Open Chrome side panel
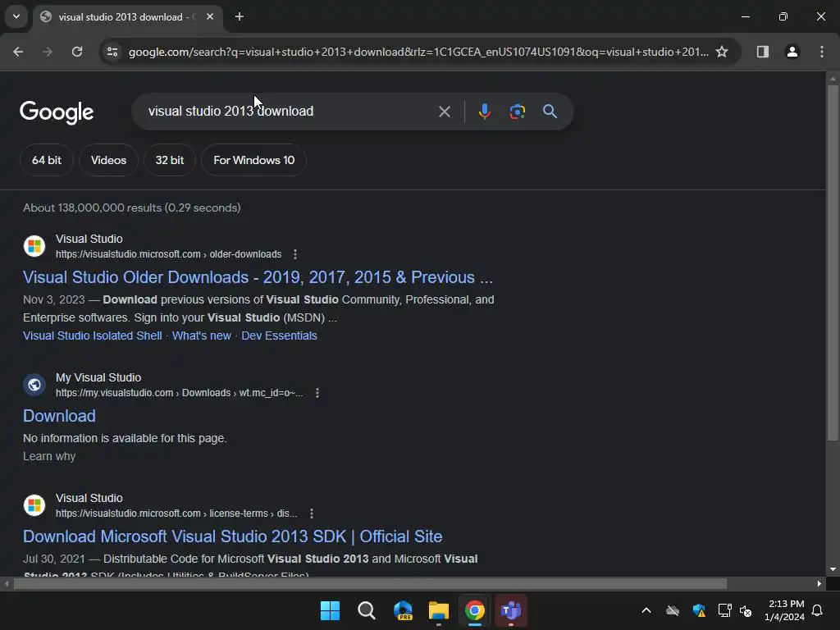Screen dimensions: 840x630 (763, 52)
